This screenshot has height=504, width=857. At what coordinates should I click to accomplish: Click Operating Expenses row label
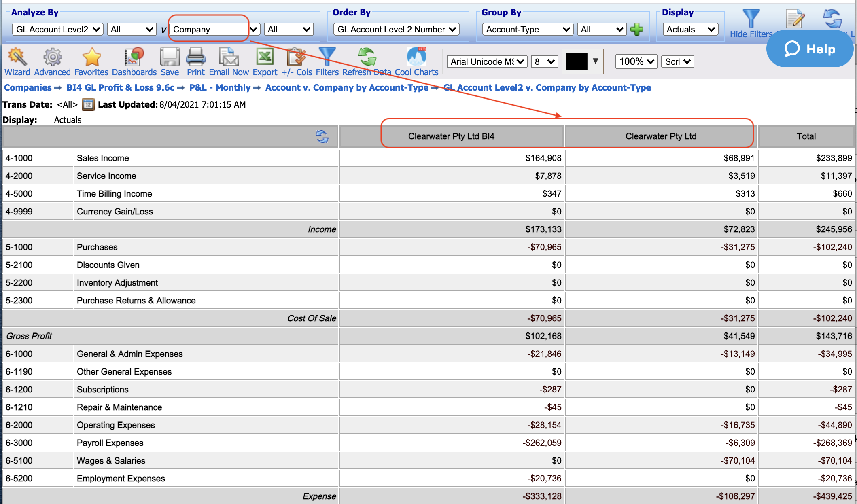[x=116, y=425]
